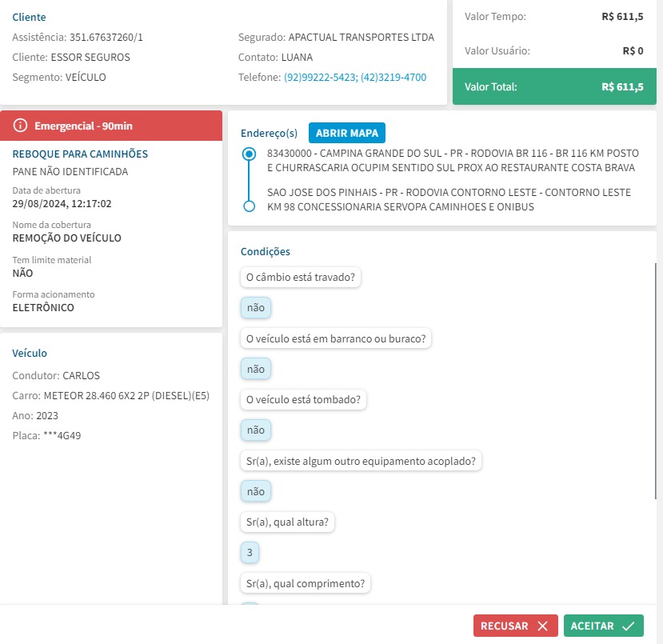Open the map with ABRIR MAPA
This screenshot has width=663, height=644.
click(347, 133)
